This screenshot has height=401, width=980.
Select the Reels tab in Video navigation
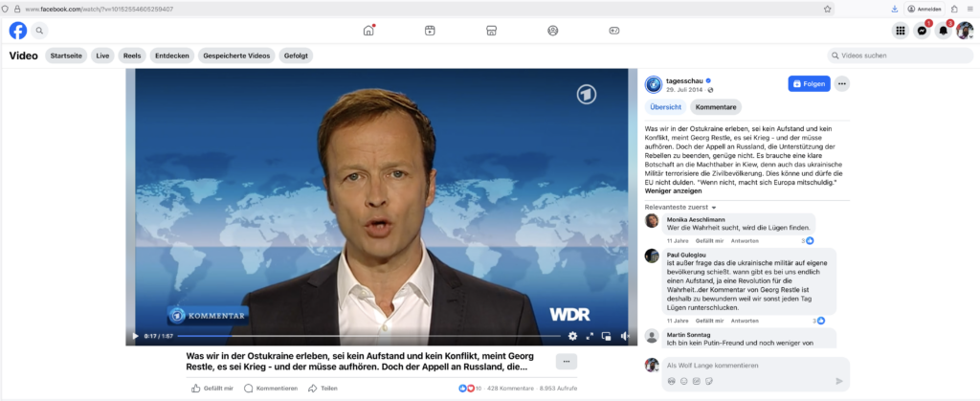pos(132,56)
